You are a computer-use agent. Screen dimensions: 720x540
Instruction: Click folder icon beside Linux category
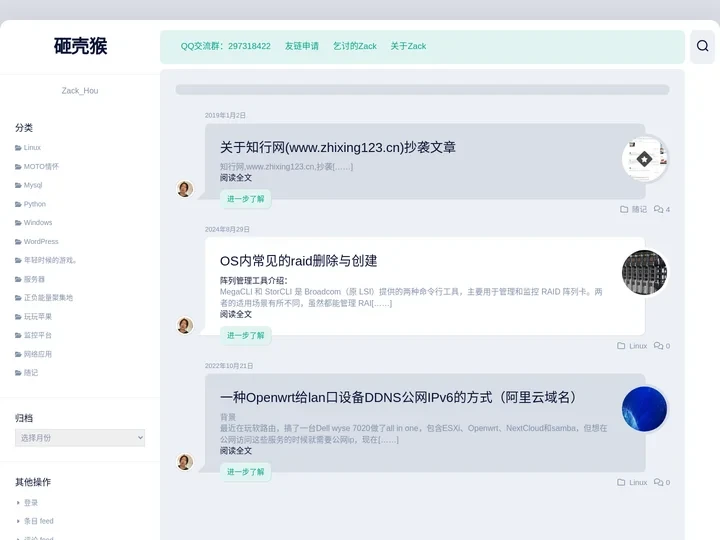18,148
